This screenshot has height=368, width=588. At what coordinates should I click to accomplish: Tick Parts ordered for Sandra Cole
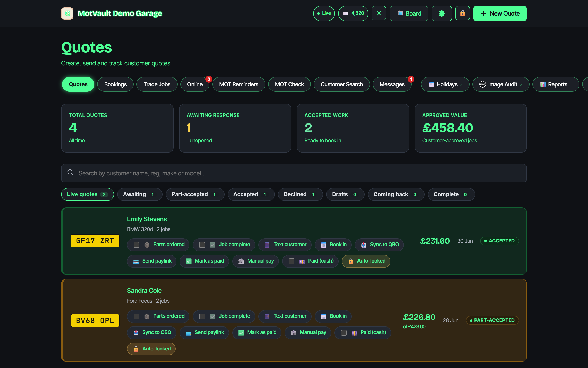136,316
